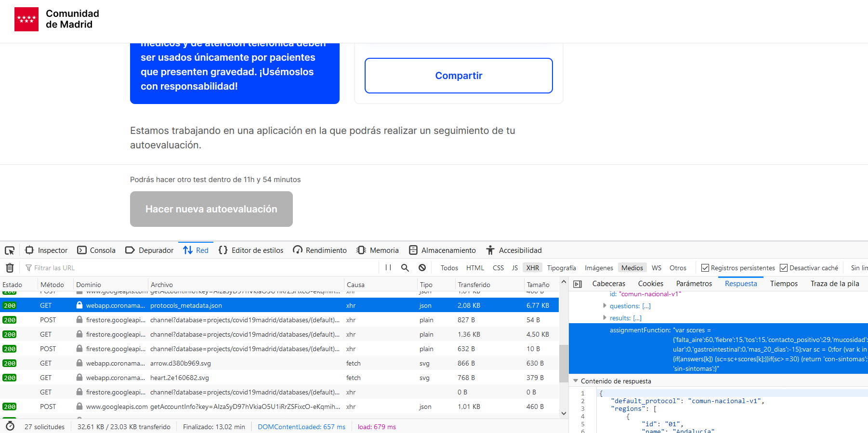Click lock icon of arrow.d380b969.svg row

tap(79, 363)
